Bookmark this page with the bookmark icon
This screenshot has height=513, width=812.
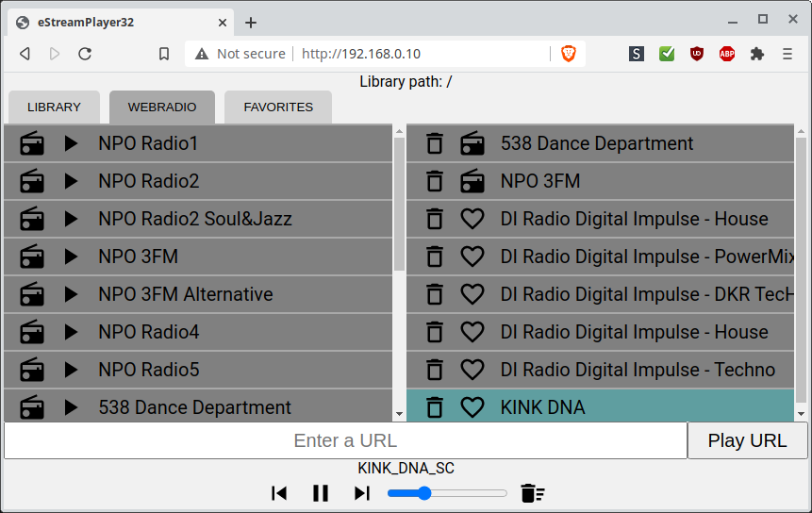164,54
